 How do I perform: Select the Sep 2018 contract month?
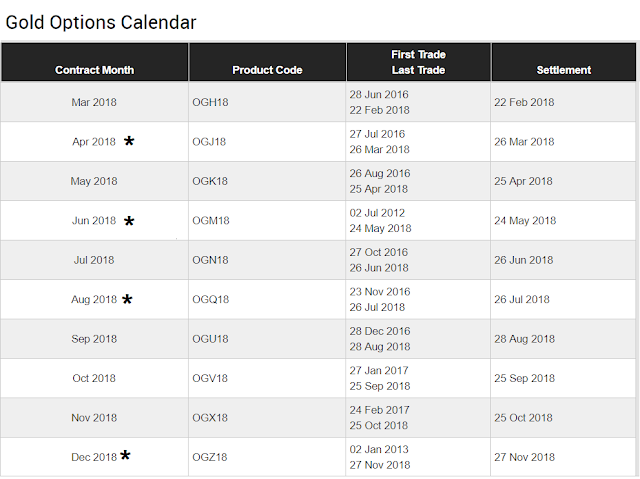[x=94, y=339]
